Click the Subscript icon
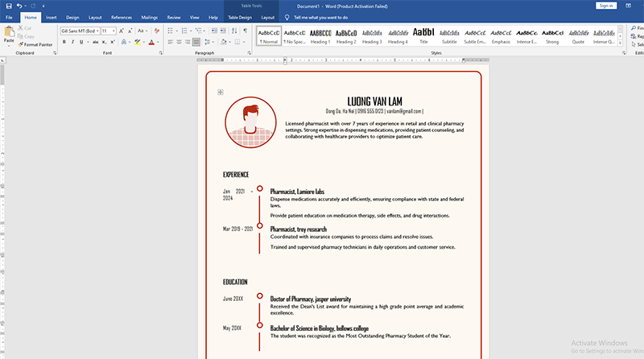Screen dimensions: 644x359 click(x=105, y=42)
